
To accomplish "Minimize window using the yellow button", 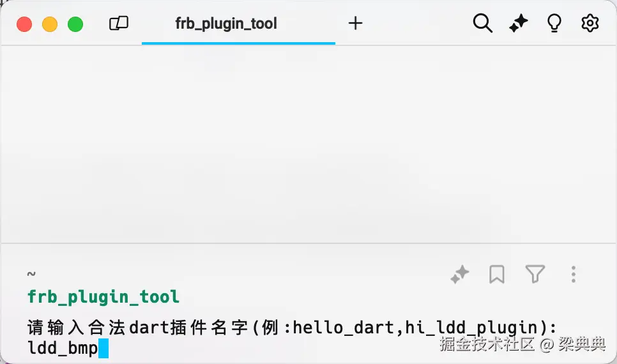I will [x=50, y=24].
